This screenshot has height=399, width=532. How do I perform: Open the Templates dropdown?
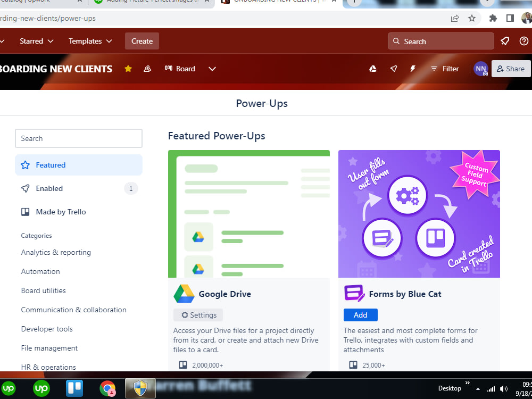click(90, 41)
